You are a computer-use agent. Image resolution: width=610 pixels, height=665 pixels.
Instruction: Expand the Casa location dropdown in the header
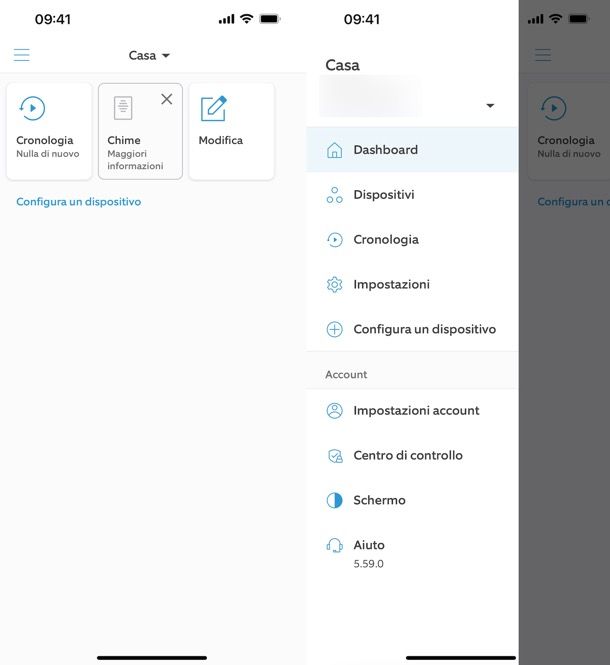click(149, 56)
